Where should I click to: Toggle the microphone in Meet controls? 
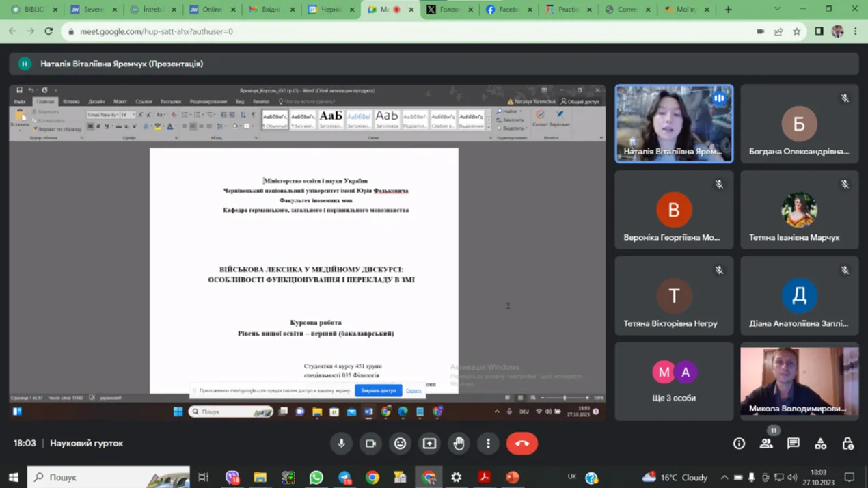[341, 444]
